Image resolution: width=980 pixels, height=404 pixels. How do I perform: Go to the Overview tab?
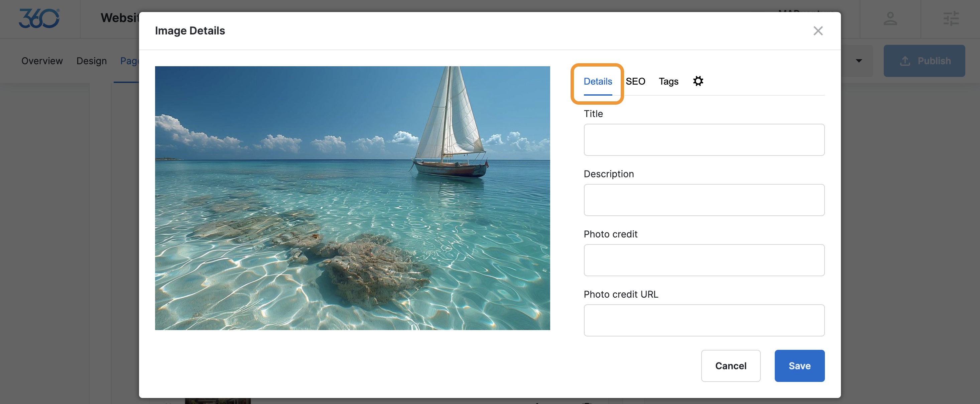click(42, 61)
